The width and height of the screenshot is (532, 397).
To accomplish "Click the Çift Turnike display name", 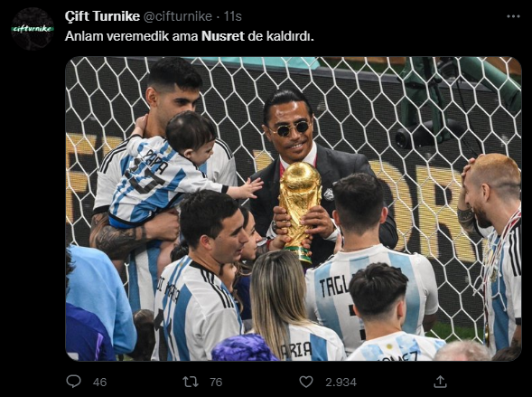I will (102, 16).
